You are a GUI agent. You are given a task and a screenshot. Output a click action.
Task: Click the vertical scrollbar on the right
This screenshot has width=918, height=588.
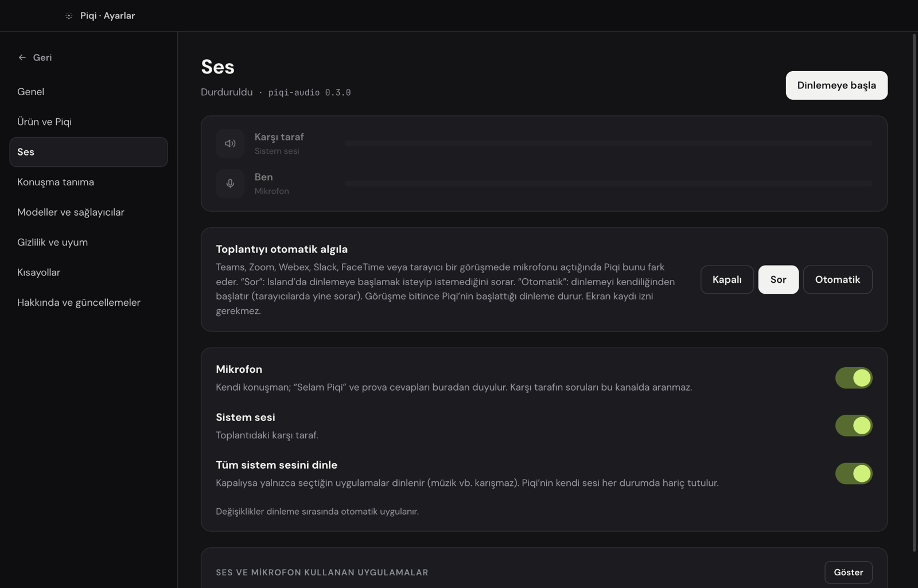coord(914,293)
